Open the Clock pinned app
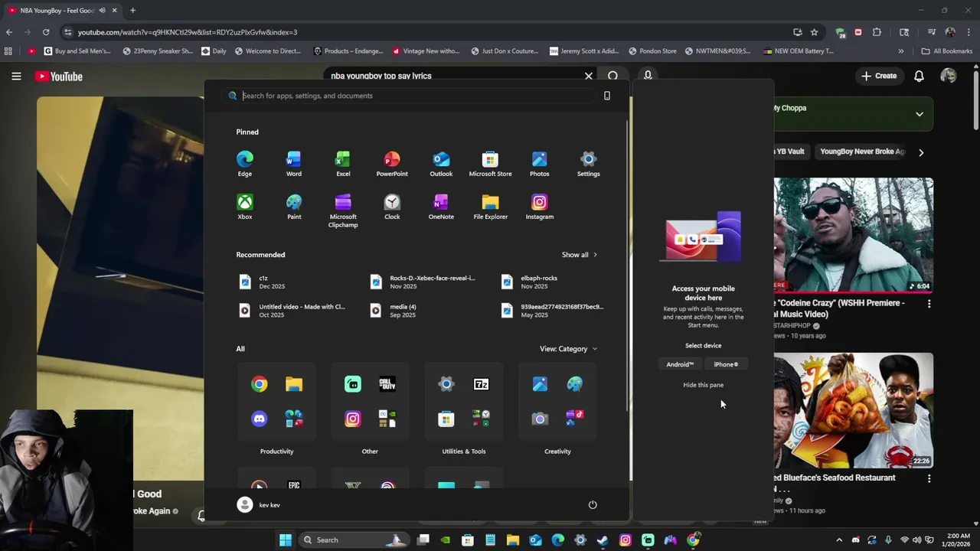 [x=392, y=207]
